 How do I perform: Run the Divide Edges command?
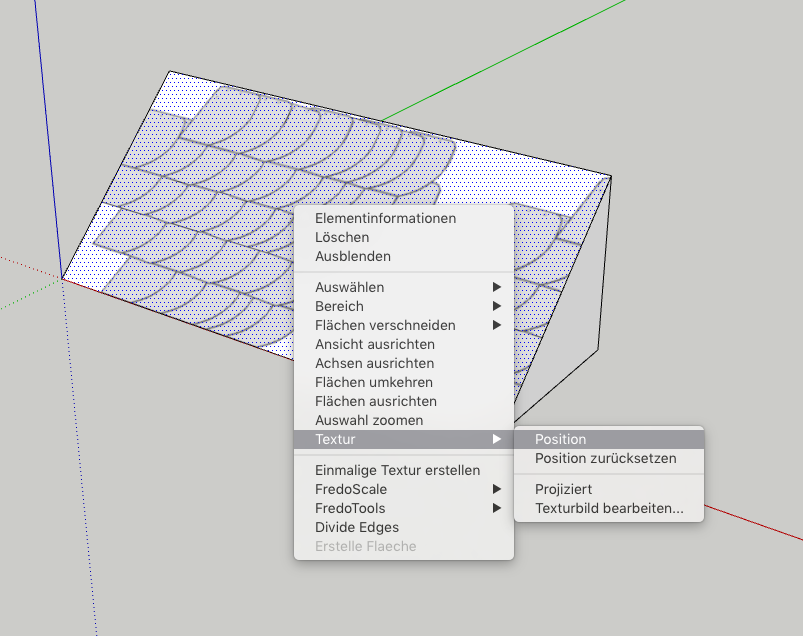[x=357, y=527]
